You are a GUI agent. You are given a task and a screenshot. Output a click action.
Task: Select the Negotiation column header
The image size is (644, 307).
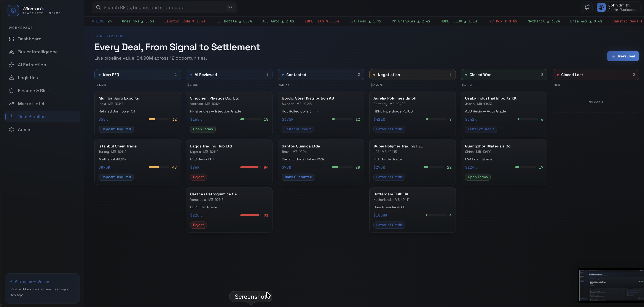coord(412,75)
